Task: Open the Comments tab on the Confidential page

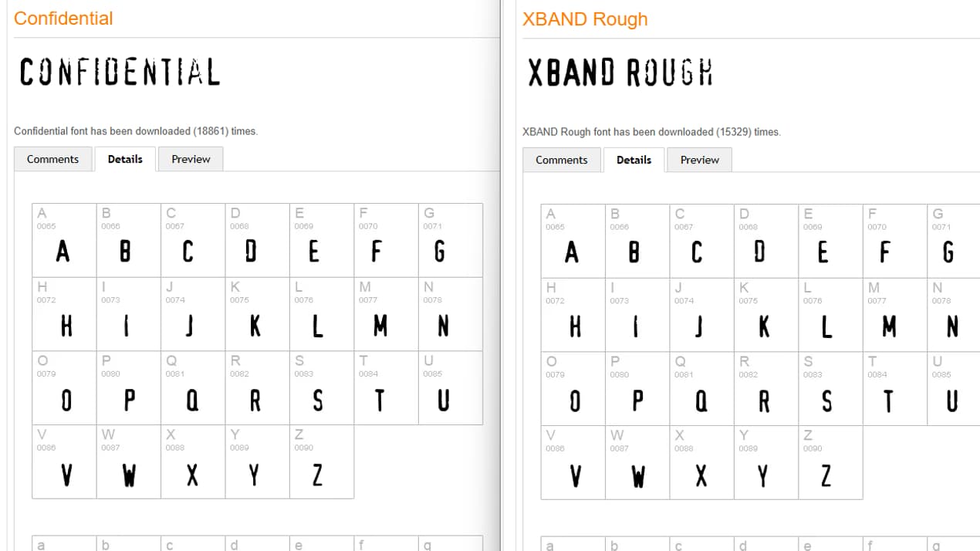Action: [x=52, y=159]
